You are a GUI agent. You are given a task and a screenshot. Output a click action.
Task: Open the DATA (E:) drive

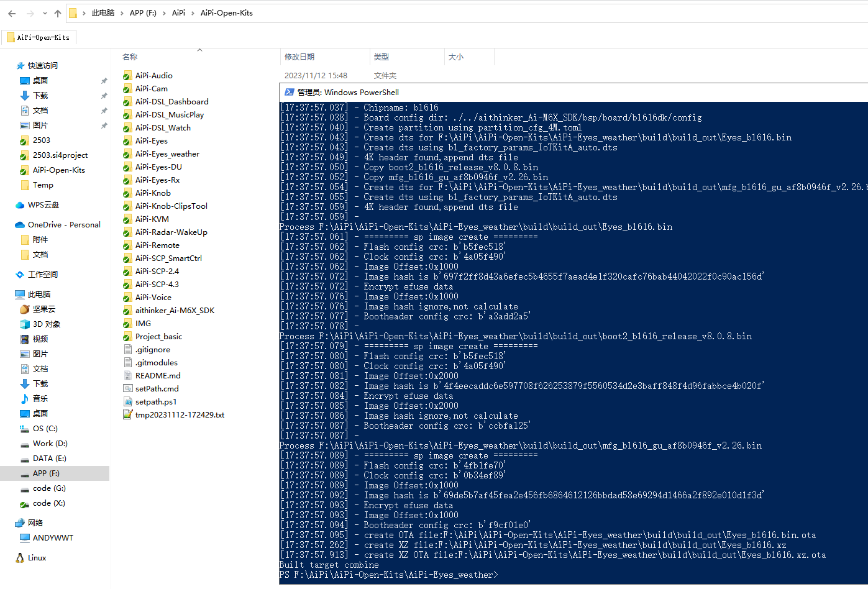(43, 459)
